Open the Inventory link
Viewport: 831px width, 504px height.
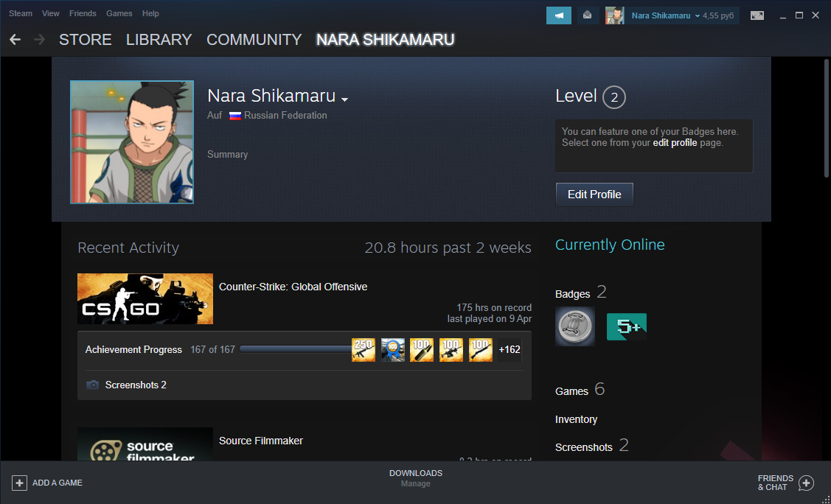coord(576,419)
